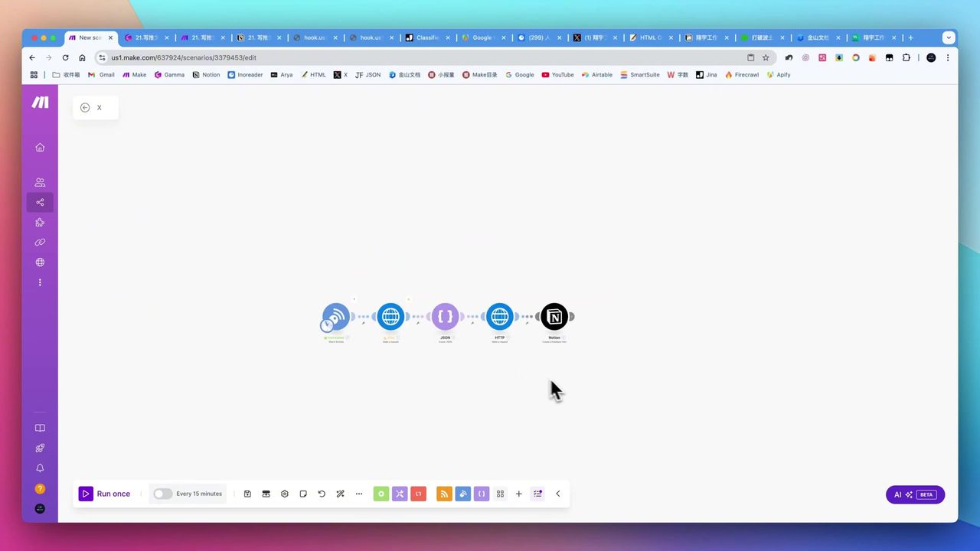Open the purple JSON module
The image size is (980, 551).
(x=445, y=317)
